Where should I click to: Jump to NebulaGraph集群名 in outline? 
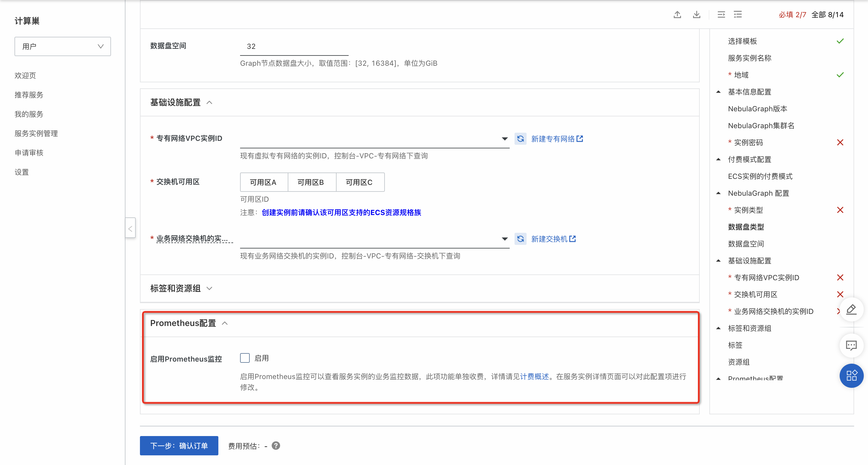[x=761, y=125]
